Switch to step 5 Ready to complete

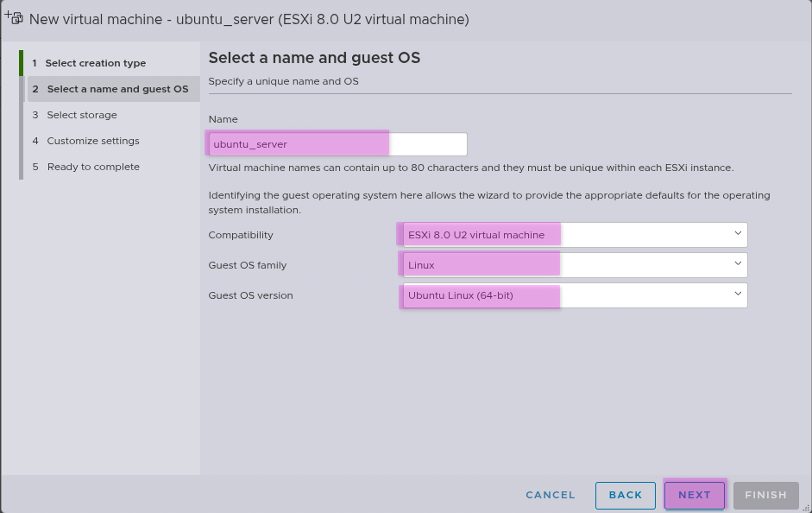coord(92,167)
